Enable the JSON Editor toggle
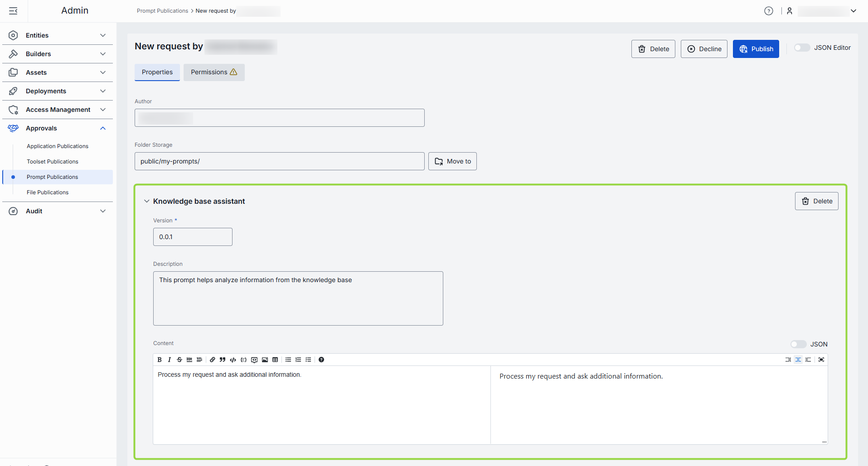This screenshot has height=466, width=868. coord(802,48)
